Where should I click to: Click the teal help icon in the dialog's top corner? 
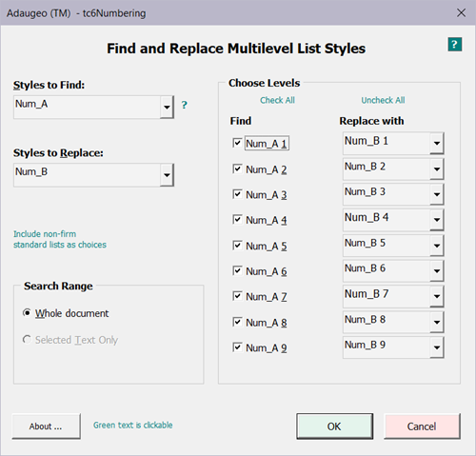[455, 44]
